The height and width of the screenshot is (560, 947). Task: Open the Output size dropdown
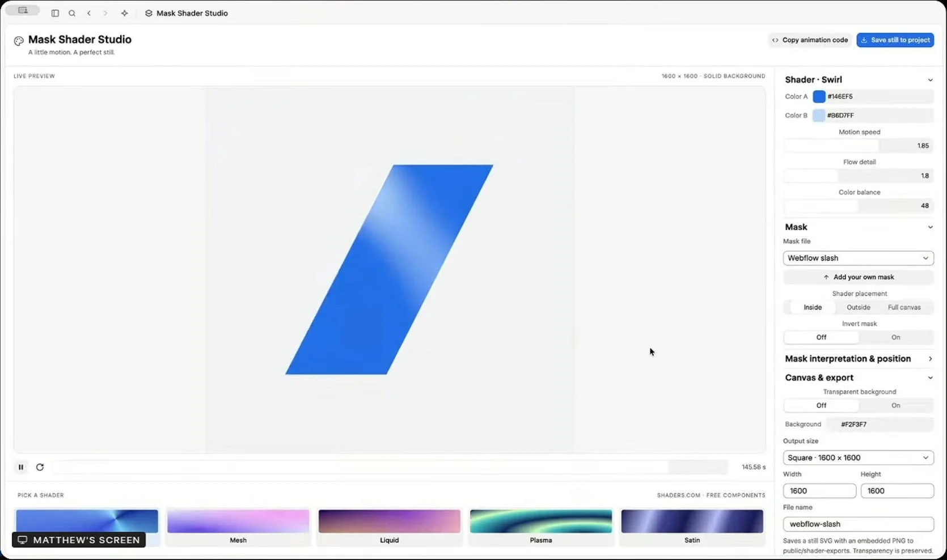(858, 457)
